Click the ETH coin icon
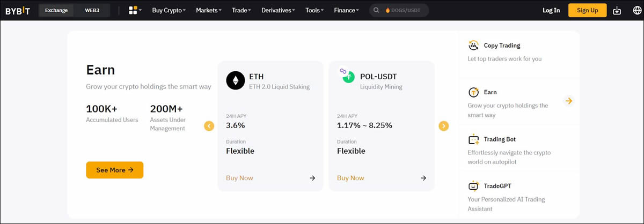Image resolution: width=644 pixels, height=224 pixels. pos(235,80)
